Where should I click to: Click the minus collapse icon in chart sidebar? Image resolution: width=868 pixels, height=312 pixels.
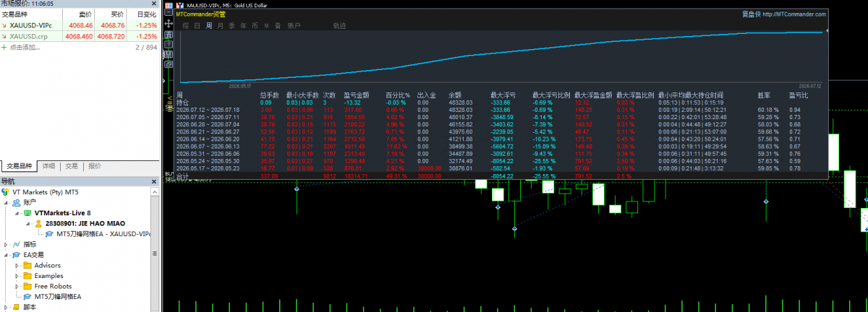pyautogui.click(x=169, y=12)
